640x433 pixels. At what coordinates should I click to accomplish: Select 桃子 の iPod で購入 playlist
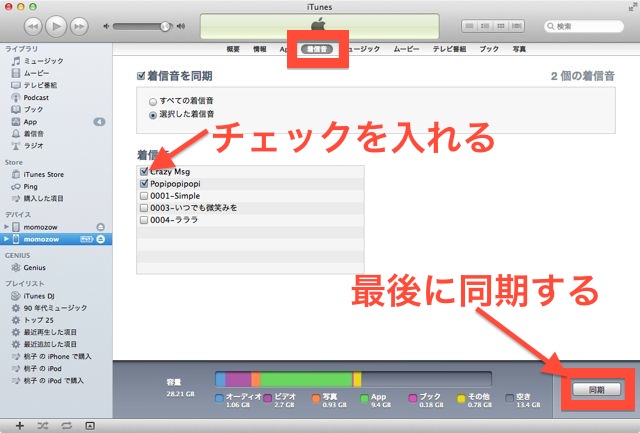(x=47, y=380)
